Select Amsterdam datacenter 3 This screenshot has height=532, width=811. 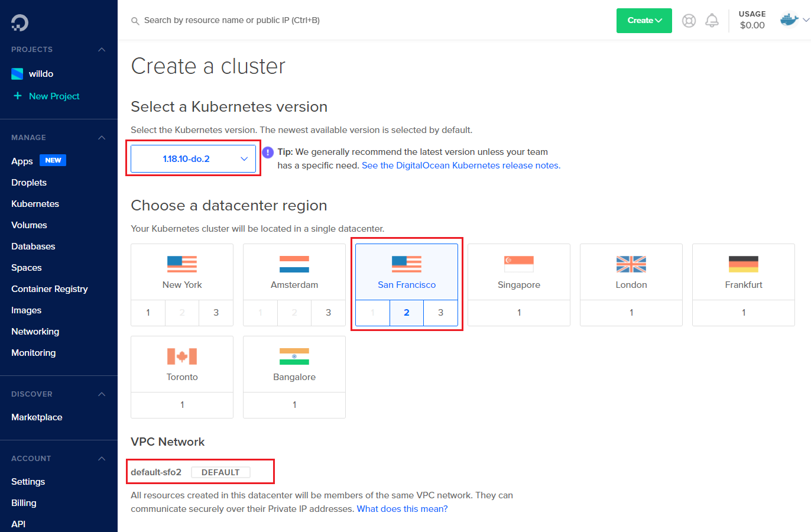(328, 313)
